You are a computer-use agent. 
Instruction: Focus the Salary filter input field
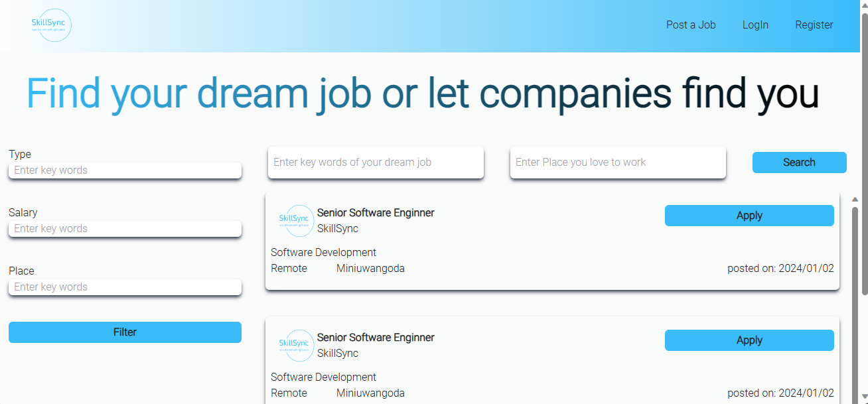(125, 228)
